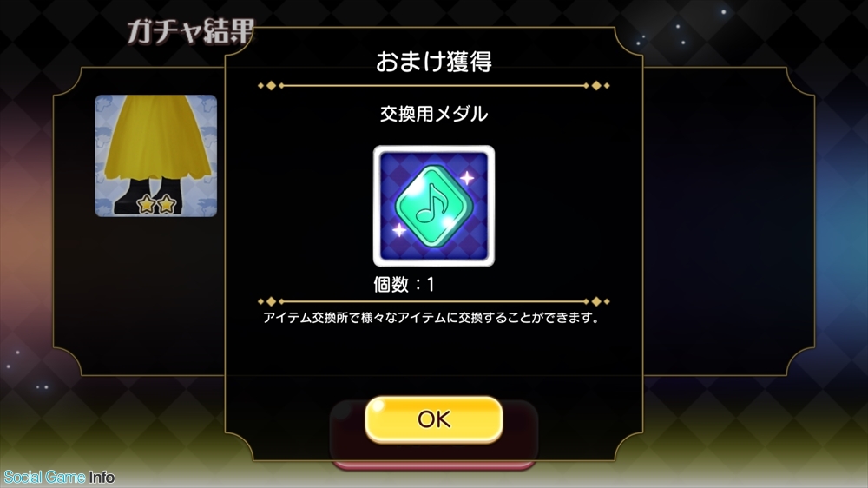The width and height of the screenshot is (868, 488).
Task: Tap the ガチャ結果 header title
Action: 190,31
